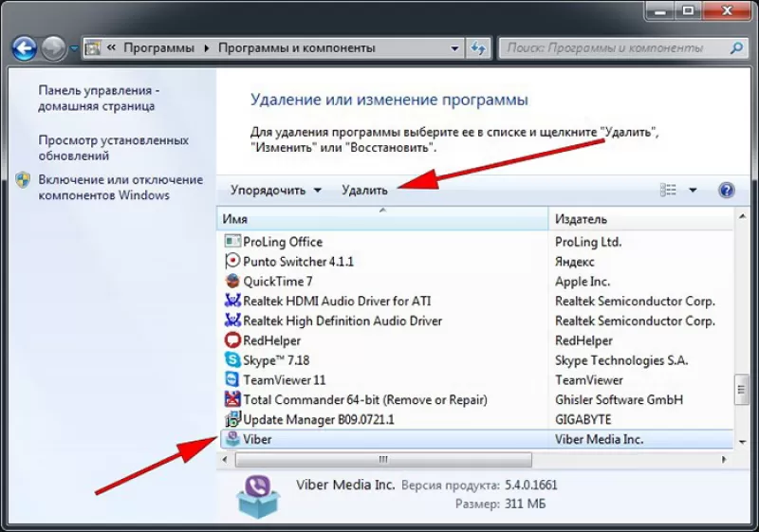Click version value 5.4.0.1661 in details pane
Screen dimensions: 759x532
pyautogui.click(x=531, y=485)
